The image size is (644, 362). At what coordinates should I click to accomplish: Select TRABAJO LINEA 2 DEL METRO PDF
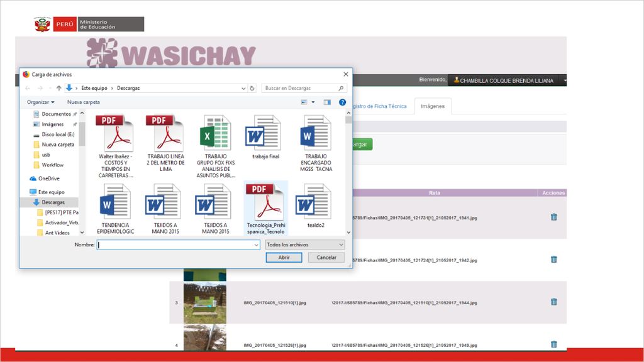point(165,143)
